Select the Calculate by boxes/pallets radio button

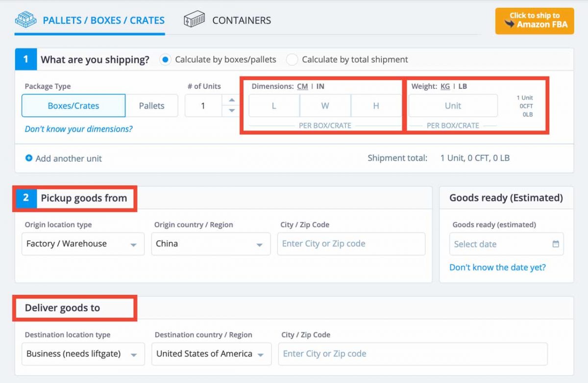coord(167,59)
